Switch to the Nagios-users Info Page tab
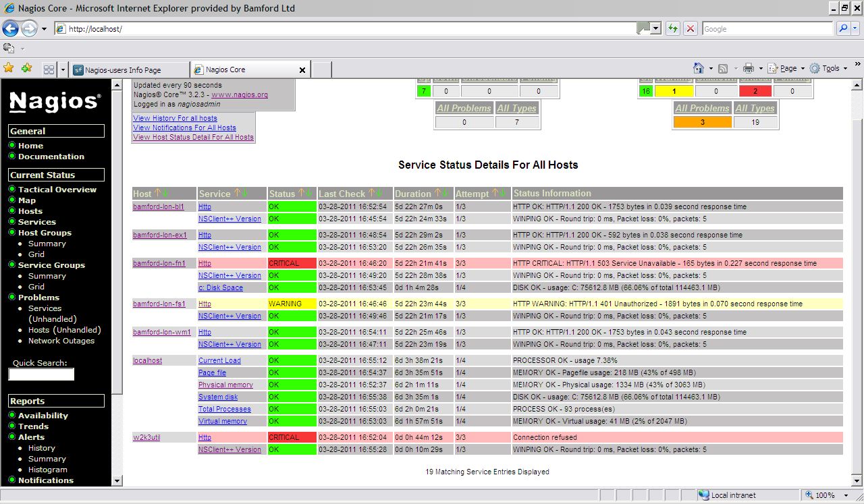The width and height of the screenshot is (864, 504). [130, 69]
